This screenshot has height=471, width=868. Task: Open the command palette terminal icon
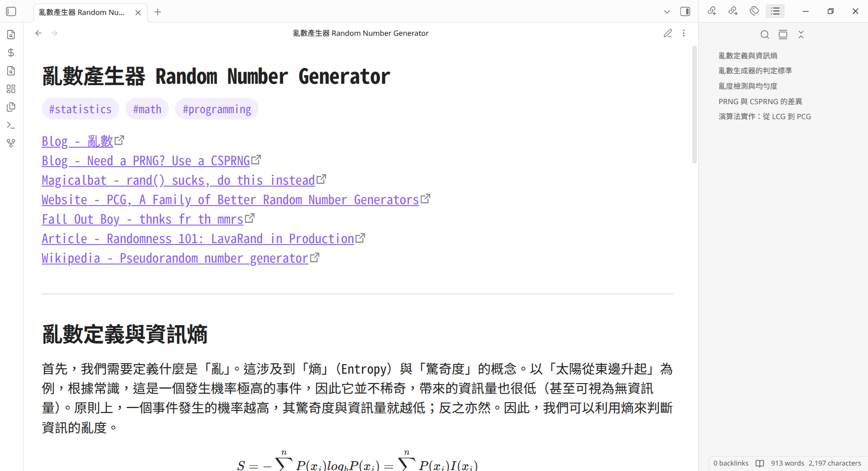(x=11, y=125)
